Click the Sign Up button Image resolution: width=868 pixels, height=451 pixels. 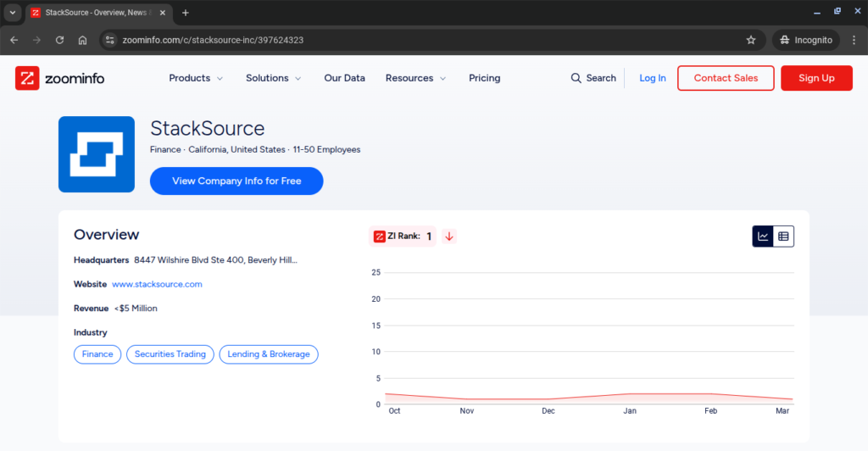pyautogui.click(x=816, y=78)
